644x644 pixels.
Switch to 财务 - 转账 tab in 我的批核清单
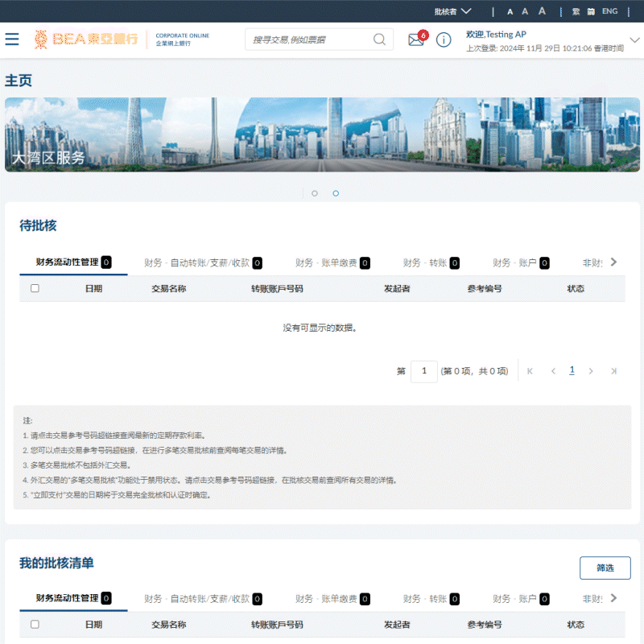(431, 599)
